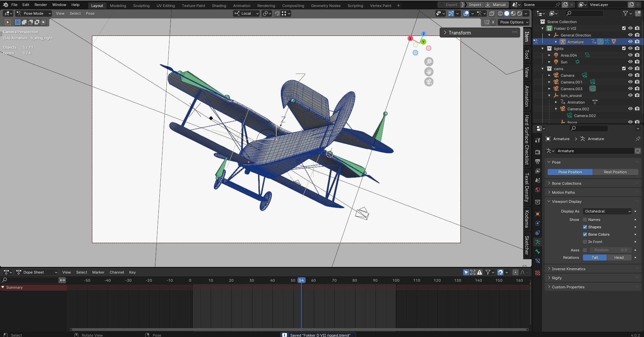Open the Local transform orientation dropdown
The height and width of the screenshot is (337, 644).
(x=247, y=13)
